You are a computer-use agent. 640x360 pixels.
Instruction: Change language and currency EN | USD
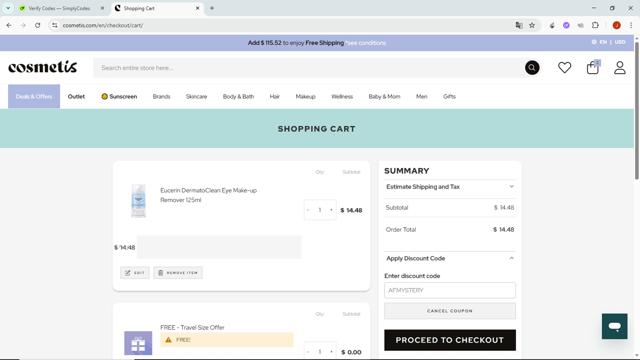pyautogui.click(x=609, y=42)
